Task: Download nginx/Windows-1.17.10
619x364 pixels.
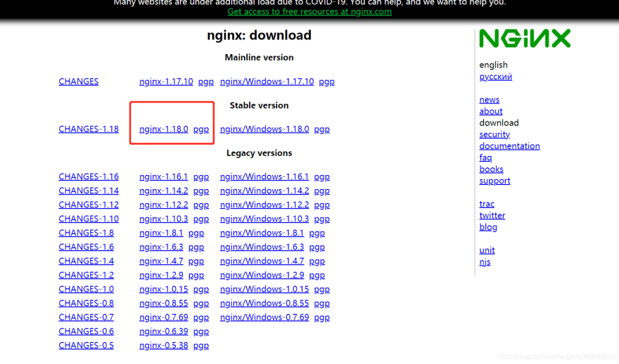Action: [x=267, y=82]
